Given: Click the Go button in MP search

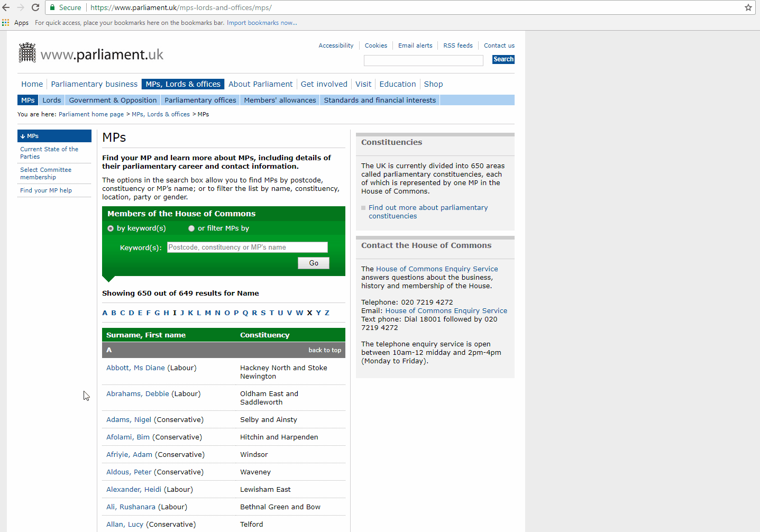Looking at the screenshot, I should click(314, 263).
